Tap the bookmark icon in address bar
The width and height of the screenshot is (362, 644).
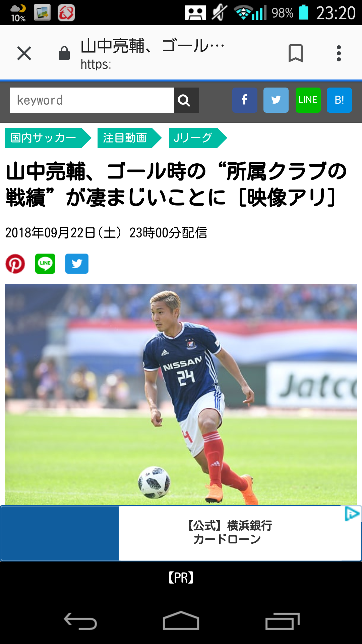coord(295,53)
